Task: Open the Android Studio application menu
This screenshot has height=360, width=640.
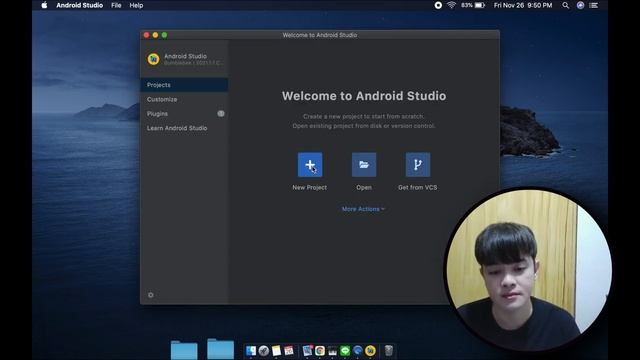Action: [80, 5]
